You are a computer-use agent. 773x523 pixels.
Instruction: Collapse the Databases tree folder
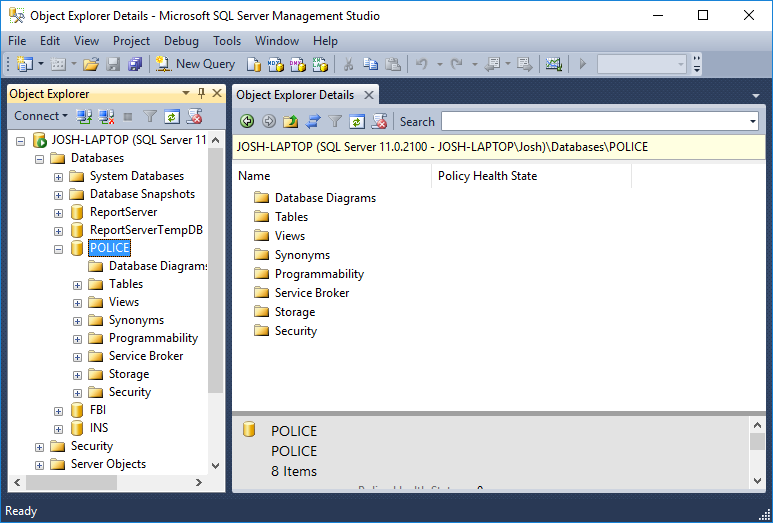coord(39,159)
